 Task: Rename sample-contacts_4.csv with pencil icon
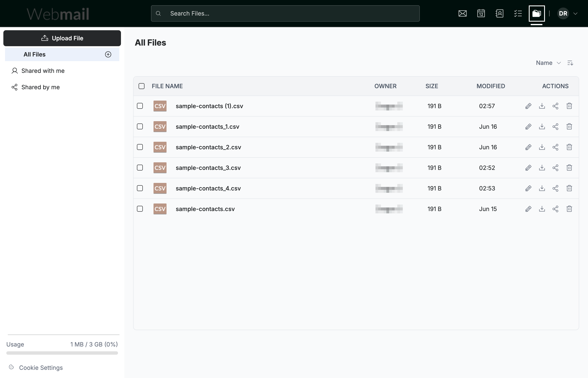(528, 189)
